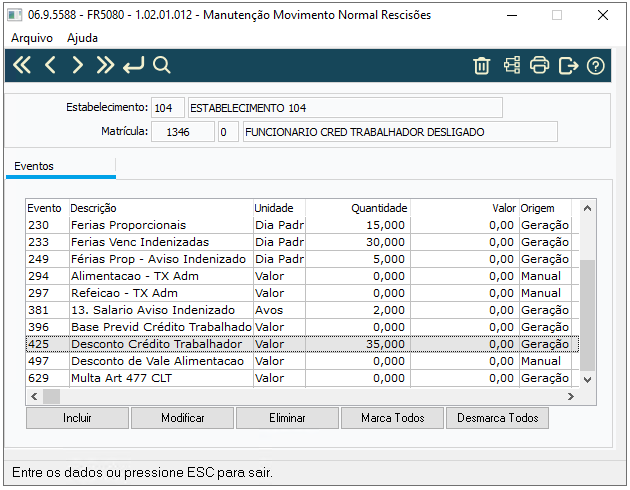
Task: Click the vertical scrollbar down arrow
Action: [x=587, y=380]
